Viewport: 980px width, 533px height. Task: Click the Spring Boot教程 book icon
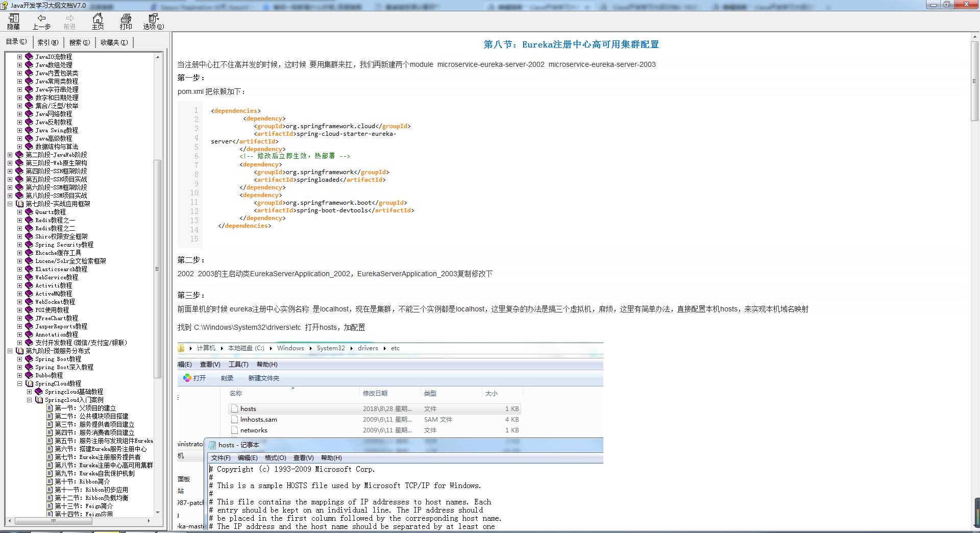coord(29,359)
